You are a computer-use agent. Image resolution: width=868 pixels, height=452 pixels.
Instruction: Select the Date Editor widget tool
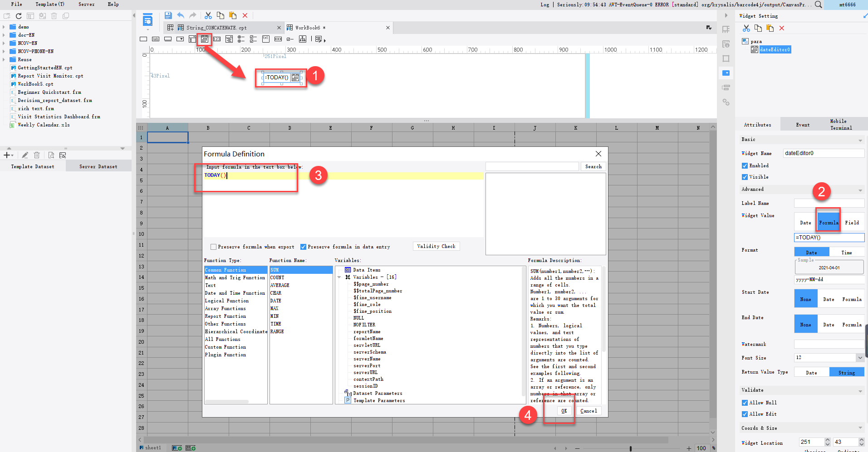click(205, 39)
